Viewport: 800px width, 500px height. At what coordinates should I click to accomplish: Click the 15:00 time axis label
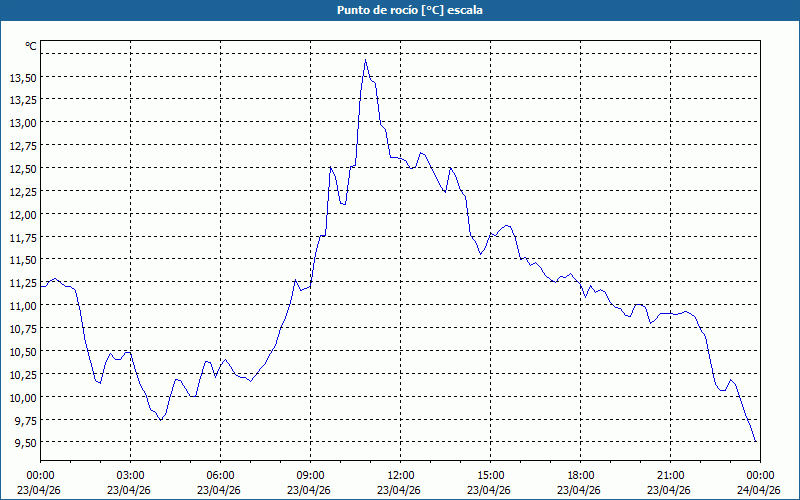[x=490, y=475]
